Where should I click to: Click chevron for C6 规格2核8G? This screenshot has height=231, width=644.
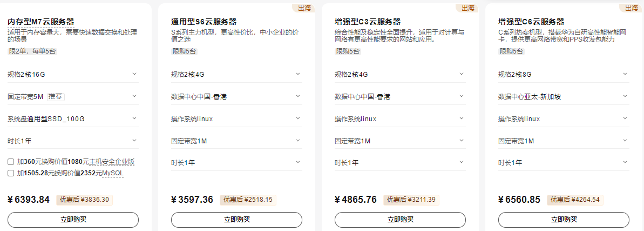625,74
